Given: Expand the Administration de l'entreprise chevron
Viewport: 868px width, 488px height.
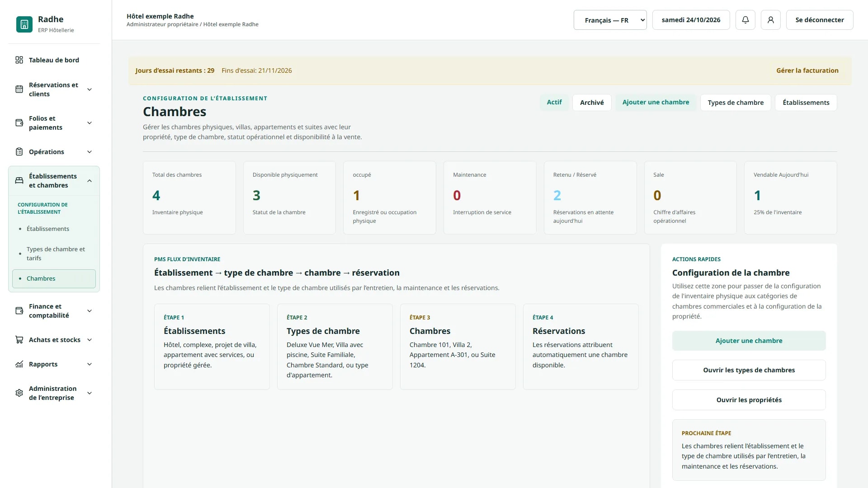Looking at the screenshot, I should (x=90, y=393).
